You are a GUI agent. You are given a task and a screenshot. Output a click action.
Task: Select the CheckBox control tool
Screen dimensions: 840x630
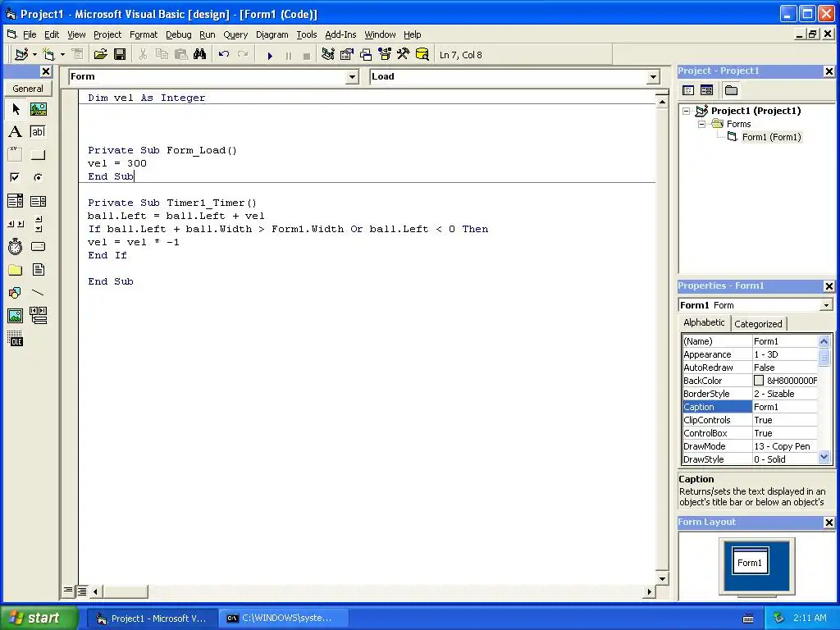pos(16,177)
